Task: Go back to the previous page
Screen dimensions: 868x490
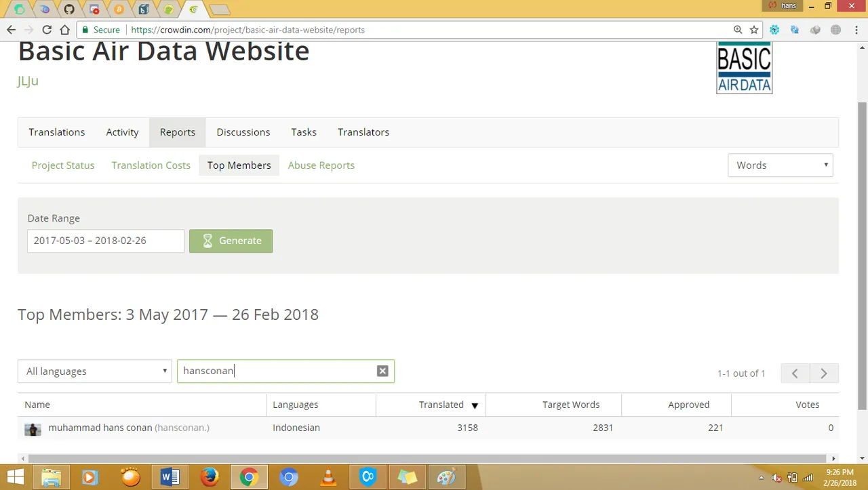Action: 11,30
